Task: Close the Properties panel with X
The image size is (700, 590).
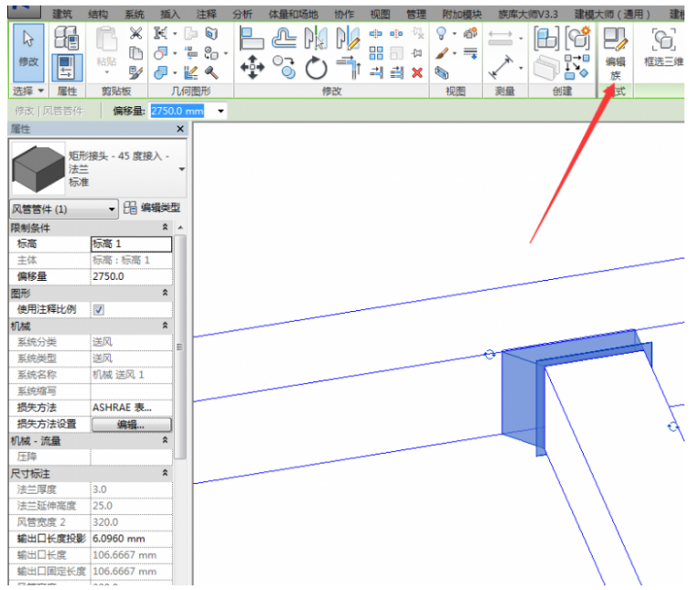Action: click(180, 130)
